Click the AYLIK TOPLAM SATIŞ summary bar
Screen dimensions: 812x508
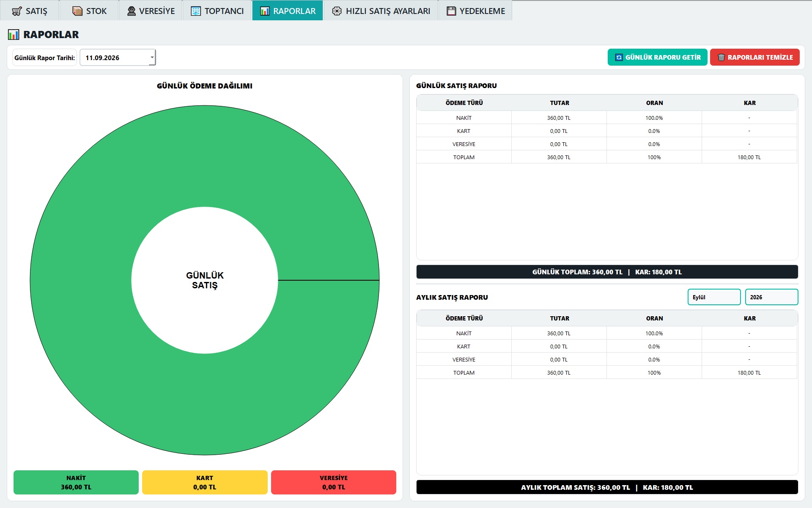click(x=607, y=487)
